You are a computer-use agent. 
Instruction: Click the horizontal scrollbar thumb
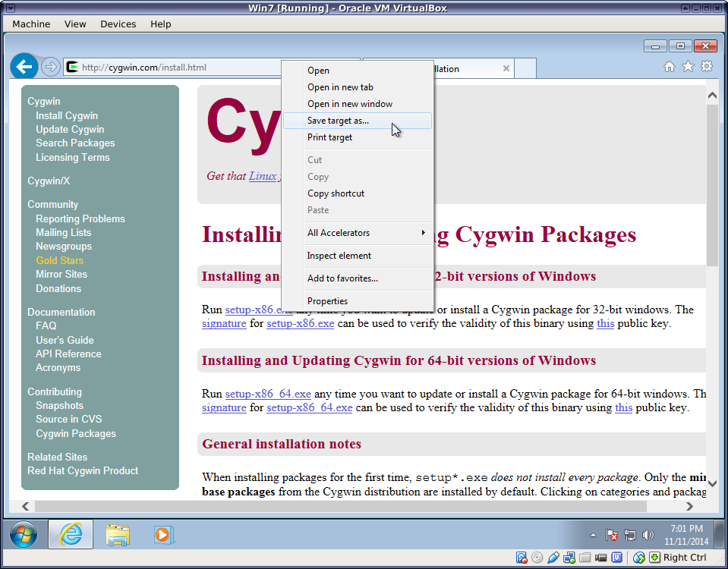[341, 506]
